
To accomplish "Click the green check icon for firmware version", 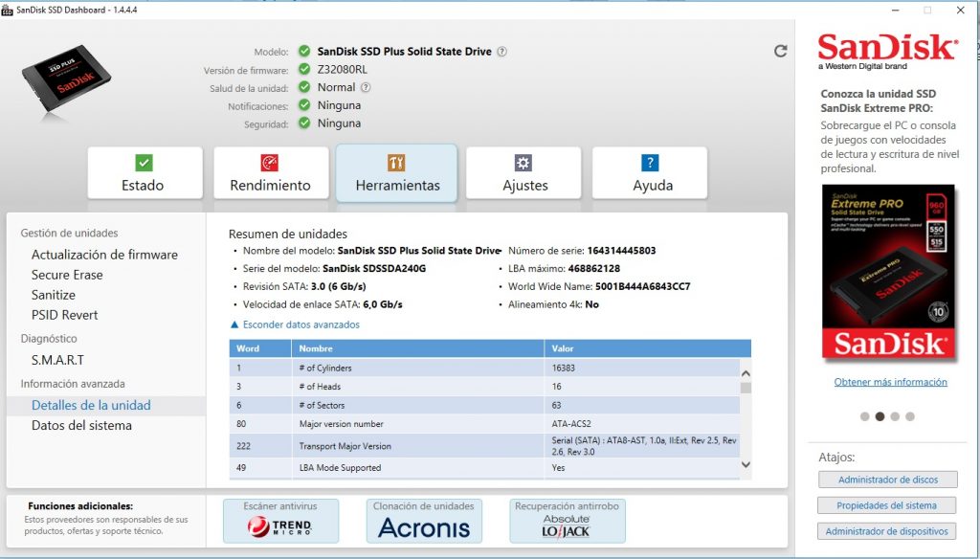I will click(304, 69).
